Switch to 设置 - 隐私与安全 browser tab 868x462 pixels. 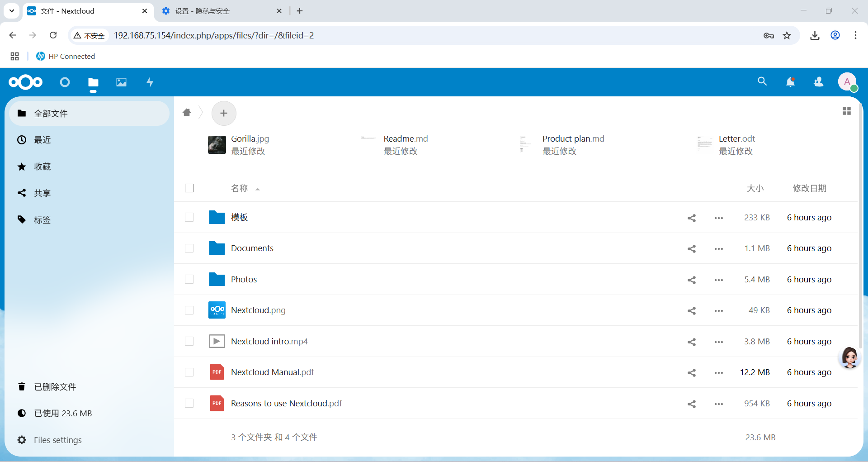(222, 11)
